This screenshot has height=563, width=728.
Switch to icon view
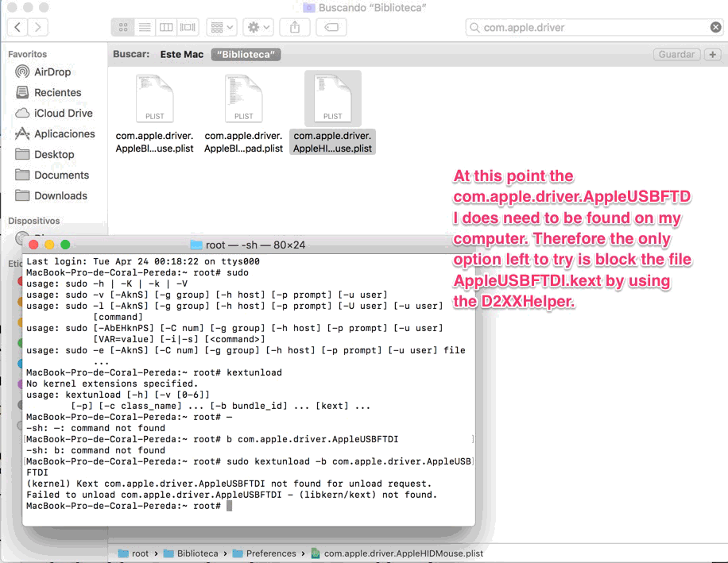(123, 27)
